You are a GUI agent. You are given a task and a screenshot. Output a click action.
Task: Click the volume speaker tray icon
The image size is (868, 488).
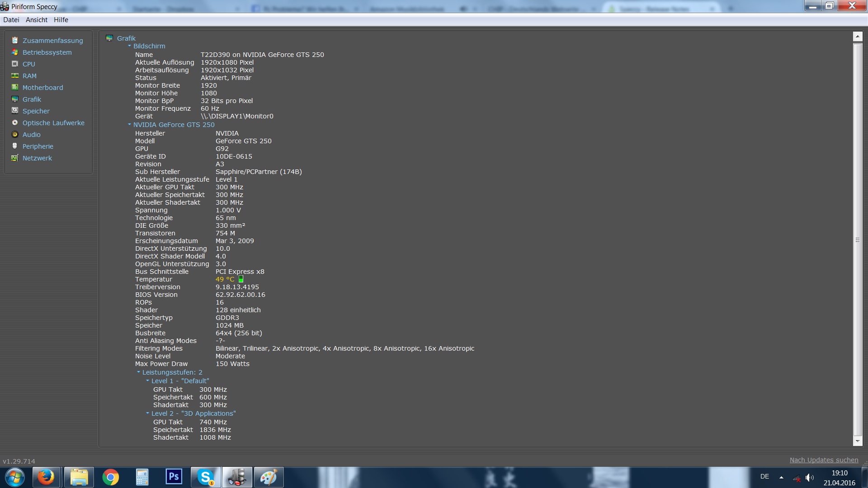coord(810,478)
